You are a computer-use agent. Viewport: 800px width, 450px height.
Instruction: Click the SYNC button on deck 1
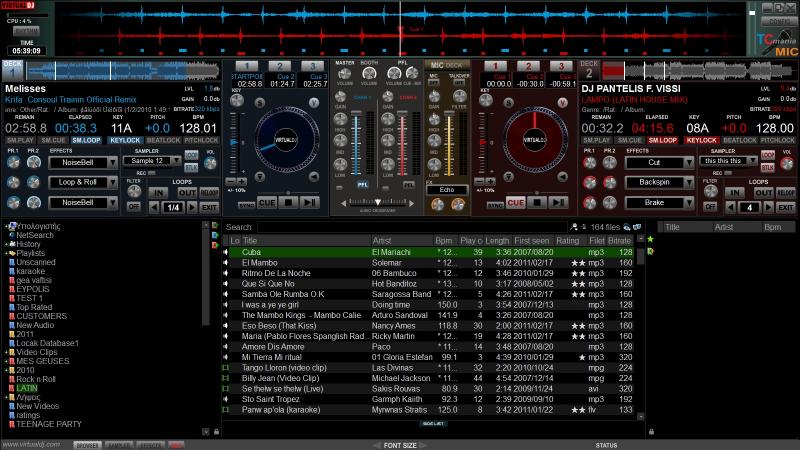(247, 205)
